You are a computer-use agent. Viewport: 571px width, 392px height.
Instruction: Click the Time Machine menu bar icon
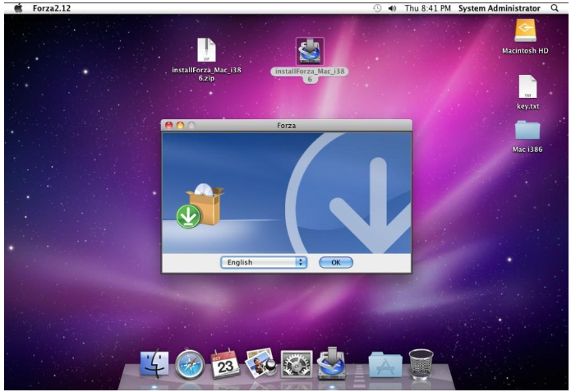coord(377,8)
